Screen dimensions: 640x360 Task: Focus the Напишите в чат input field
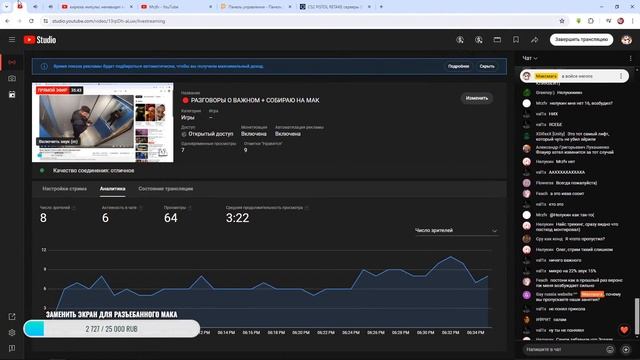(x=562, y=349)
